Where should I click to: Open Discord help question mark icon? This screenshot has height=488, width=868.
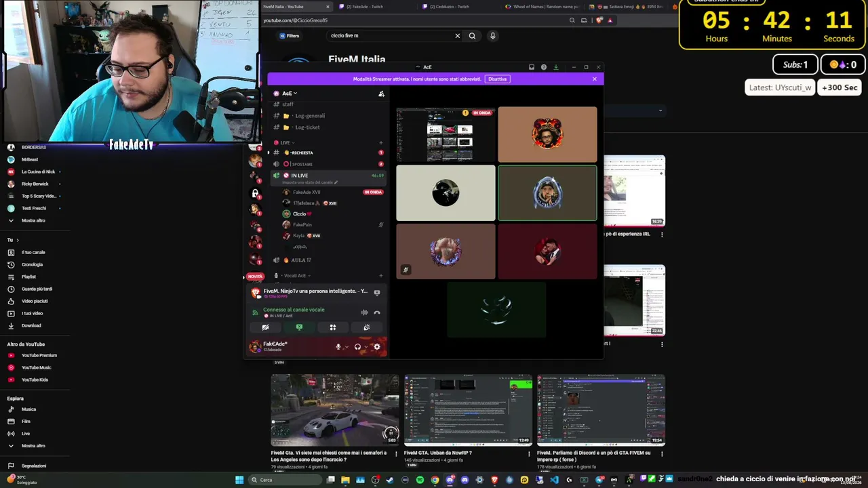pyautogui.click(x=544, y=67)
